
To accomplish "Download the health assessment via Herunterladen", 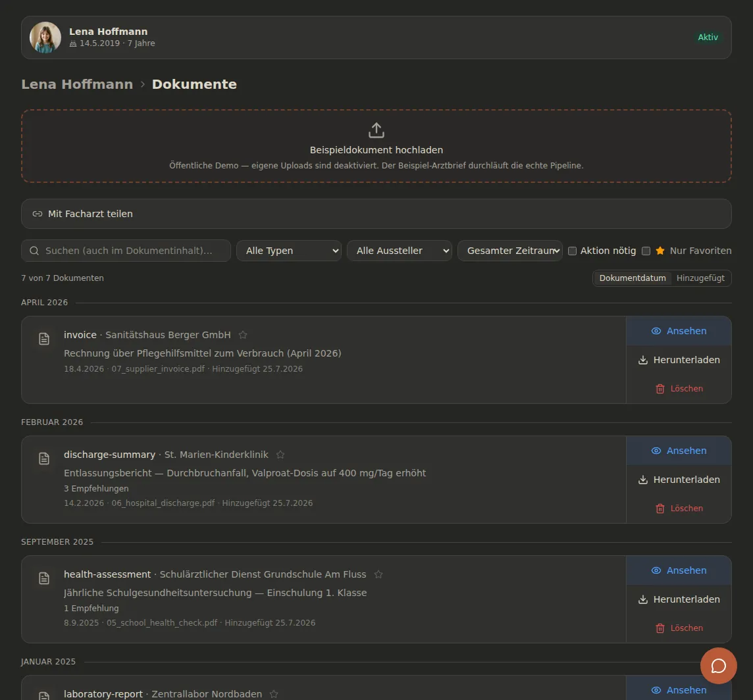I will coord(679,599).
